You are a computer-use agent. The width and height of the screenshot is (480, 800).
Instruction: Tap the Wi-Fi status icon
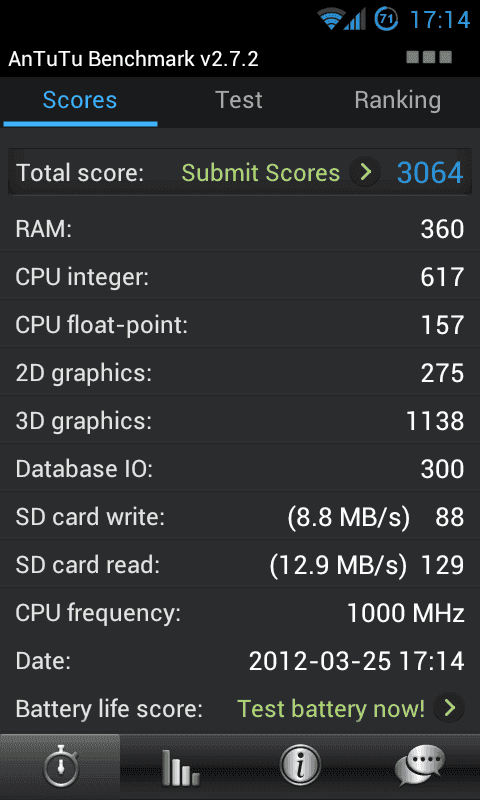tap(331, 19)
